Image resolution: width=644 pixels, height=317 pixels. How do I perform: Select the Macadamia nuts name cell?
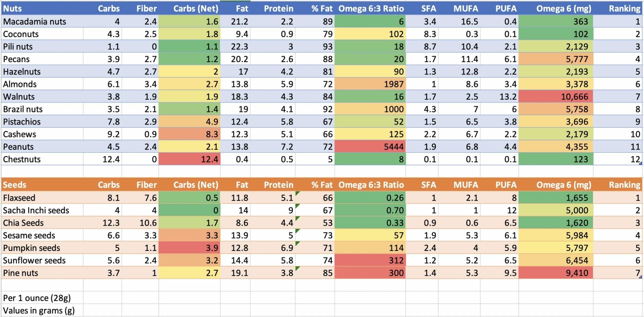coord(42,21)
